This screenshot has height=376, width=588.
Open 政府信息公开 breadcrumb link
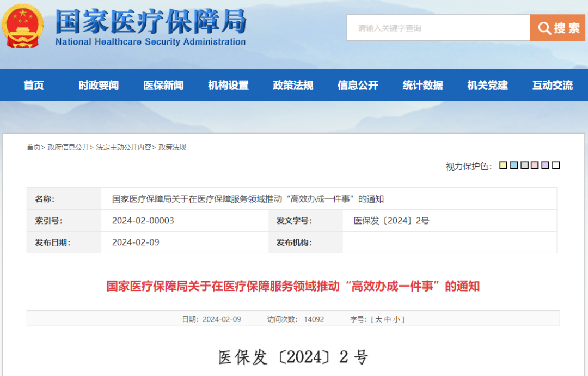click(x=68, y=147)
